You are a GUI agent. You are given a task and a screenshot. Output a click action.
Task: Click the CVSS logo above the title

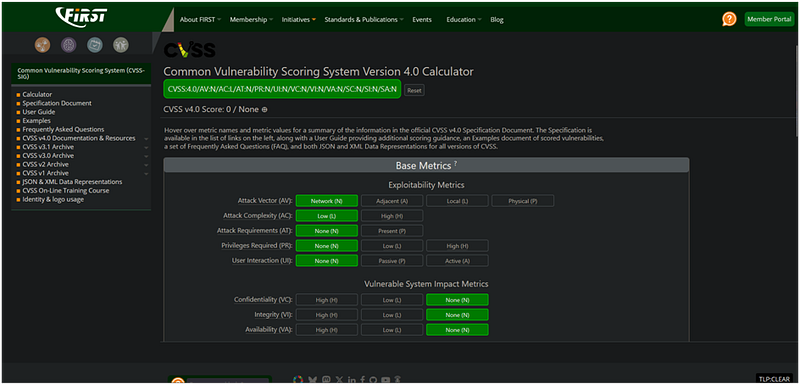[x=189, y=50]
